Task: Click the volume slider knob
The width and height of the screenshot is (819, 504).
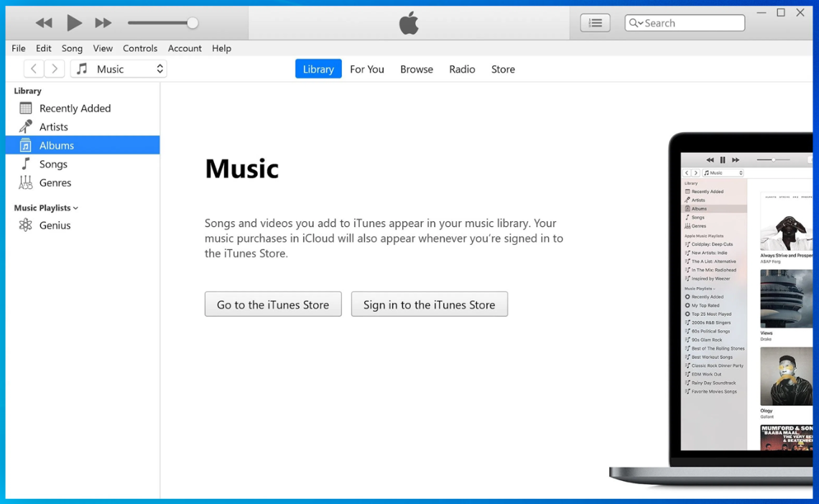Action: coord(193,23)
